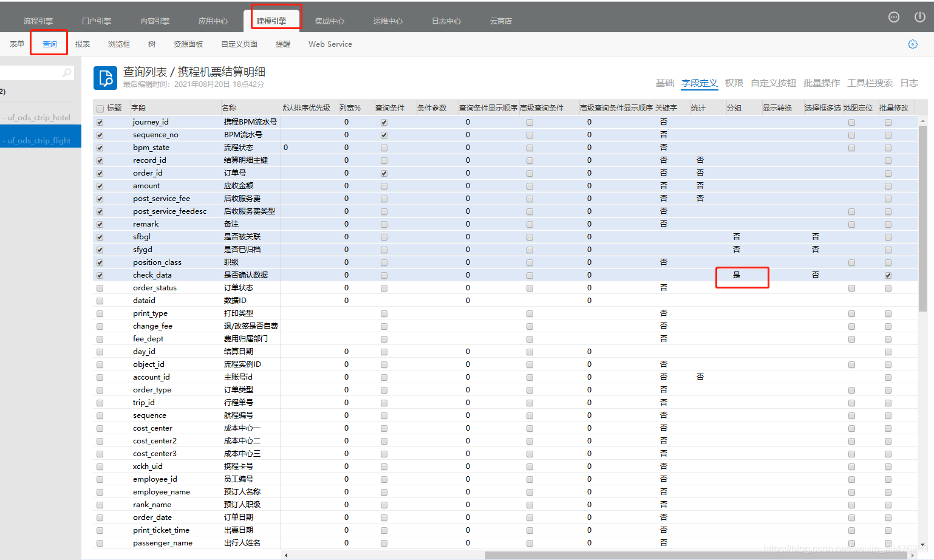Toggle check_data batch modify checkbox

pos(888,275)
